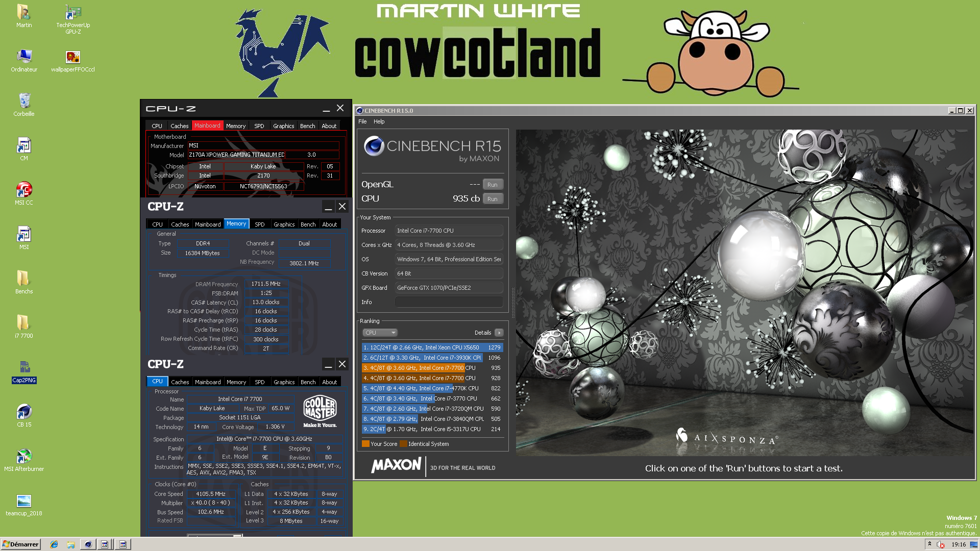Open SPD tab in bottom CPU-Z window
This screenshot has height=551, width=980.
pos(260,382)
